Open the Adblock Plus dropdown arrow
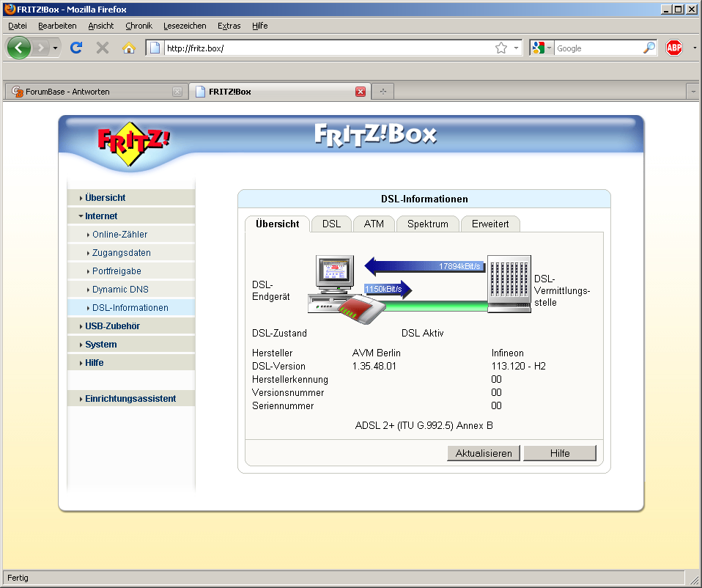This screenshot has width=702, height=588. tap(695, 48)
